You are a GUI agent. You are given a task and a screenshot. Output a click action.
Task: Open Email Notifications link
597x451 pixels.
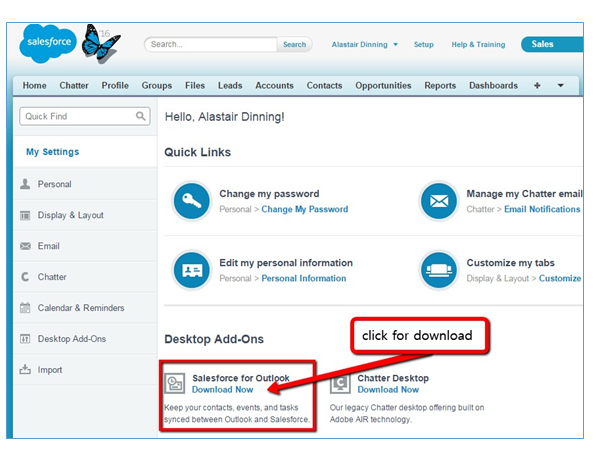(x=542, y=209)
